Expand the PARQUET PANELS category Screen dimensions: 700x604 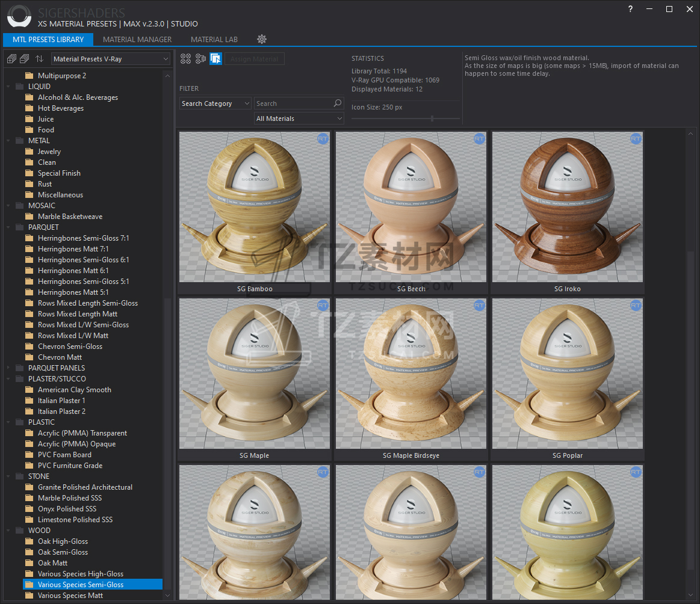[8, 368]
